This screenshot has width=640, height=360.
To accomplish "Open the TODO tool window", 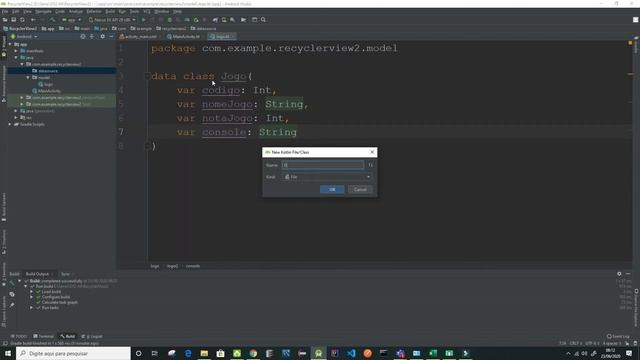I will [x=19, y=336].
